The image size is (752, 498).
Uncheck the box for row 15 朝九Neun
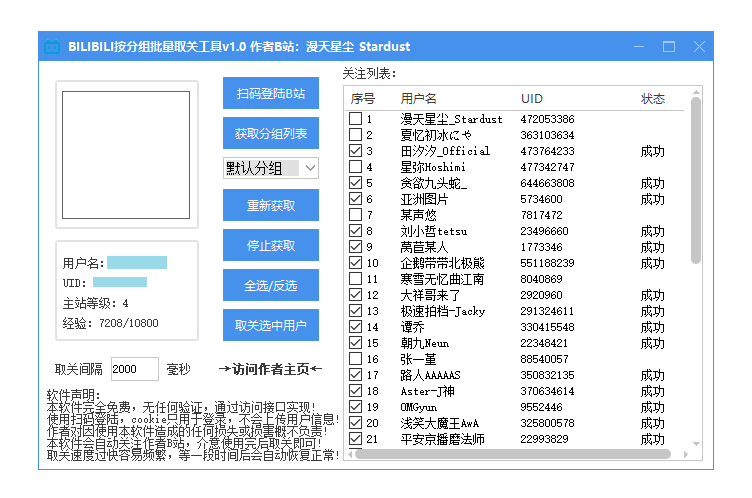coord(355,343)
